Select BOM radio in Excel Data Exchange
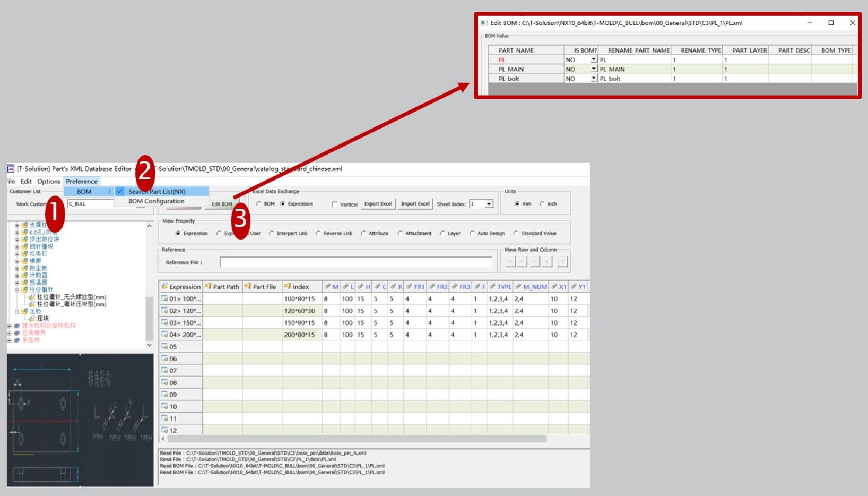Screen dimensions: 868x496 click(x=259, y=204)
